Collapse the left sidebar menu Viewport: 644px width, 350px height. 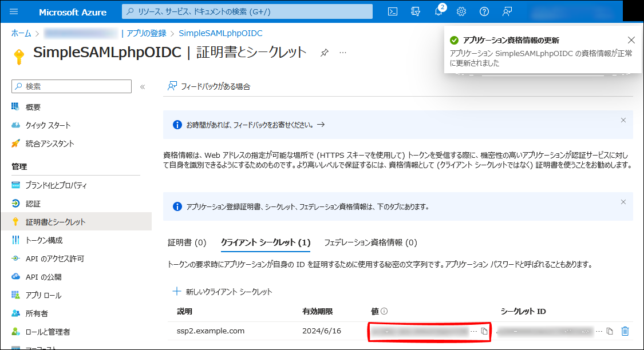[x=143, y=86]
